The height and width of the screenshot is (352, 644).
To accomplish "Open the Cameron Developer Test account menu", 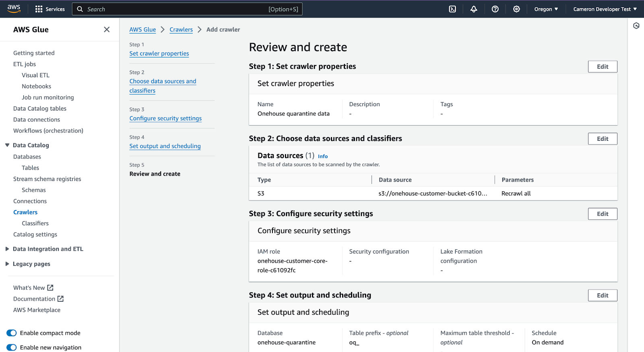I will tap(605, 9).
